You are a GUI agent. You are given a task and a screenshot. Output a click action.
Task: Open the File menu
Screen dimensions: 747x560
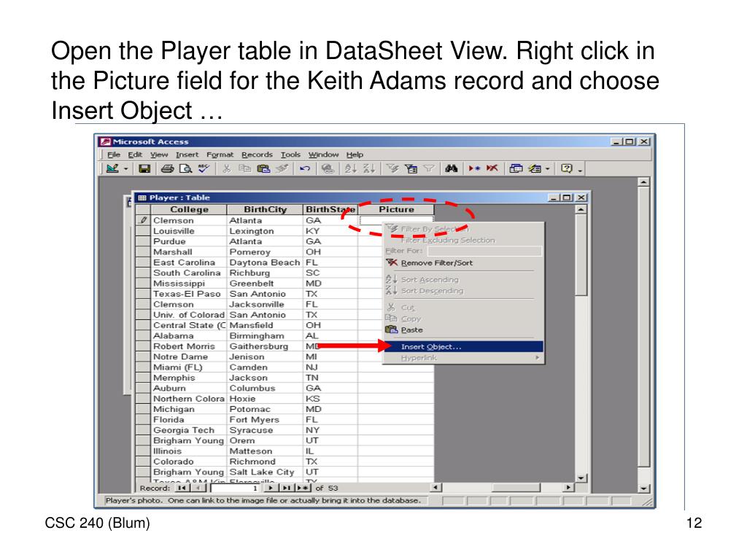[x=113, y=155]
